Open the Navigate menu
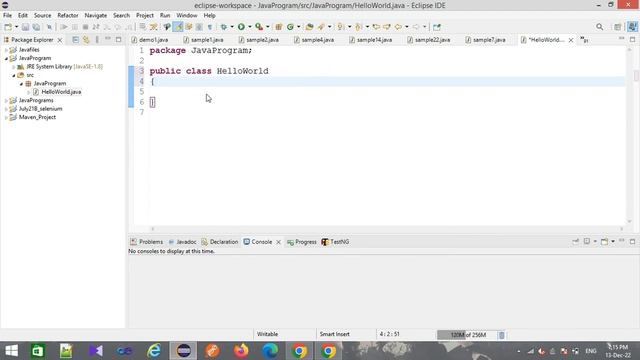This screenshot has width=640, height=360. (x=96, y=16)
